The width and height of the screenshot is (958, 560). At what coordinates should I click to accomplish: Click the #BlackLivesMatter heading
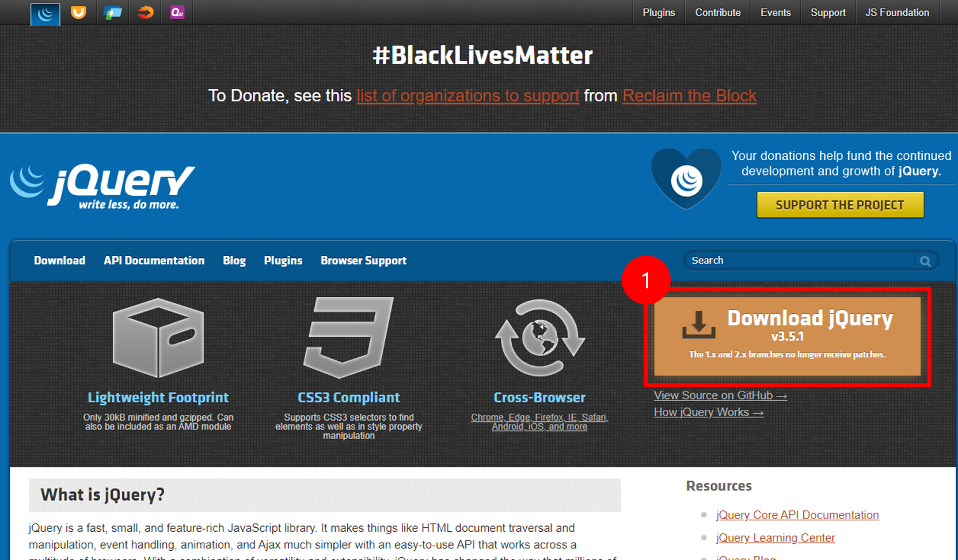(x=482, y=55)
